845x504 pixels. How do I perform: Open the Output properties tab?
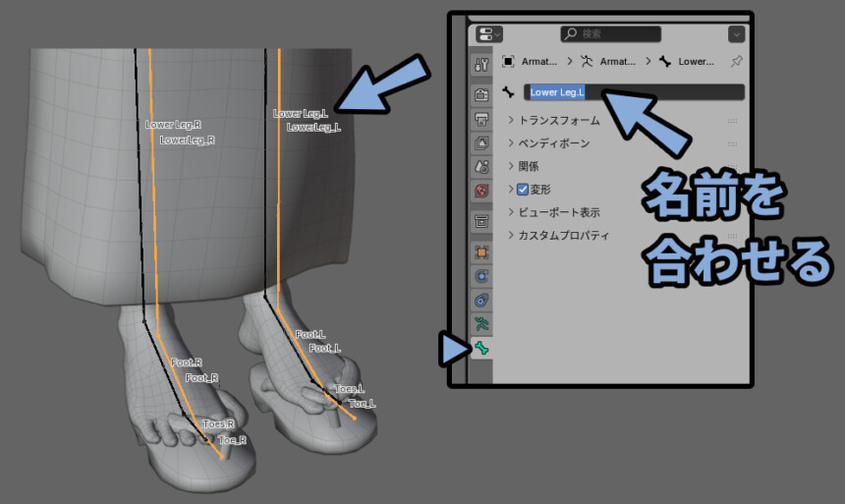481,119
